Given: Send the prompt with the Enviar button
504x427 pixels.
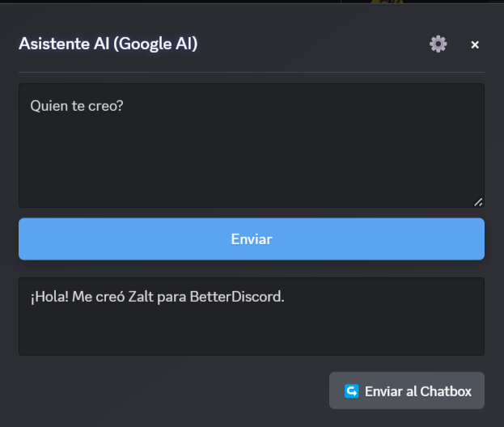Looking at the screenshot, I should [252, 239].
